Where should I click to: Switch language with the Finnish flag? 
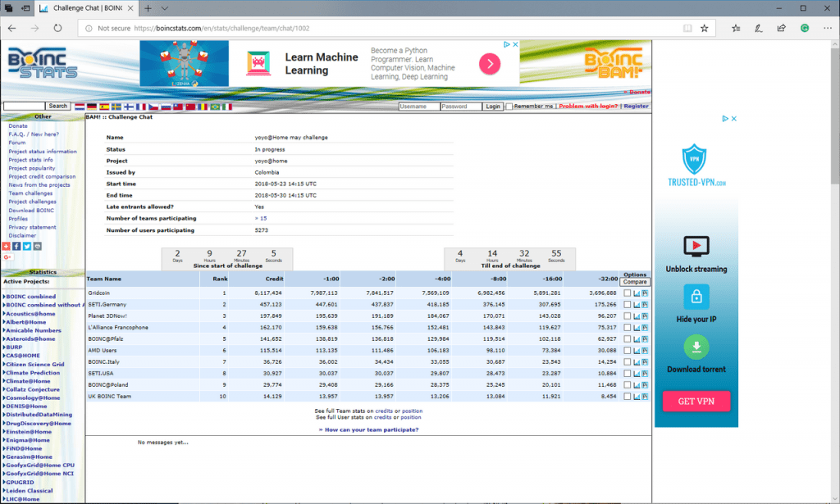tap(129, 107)
